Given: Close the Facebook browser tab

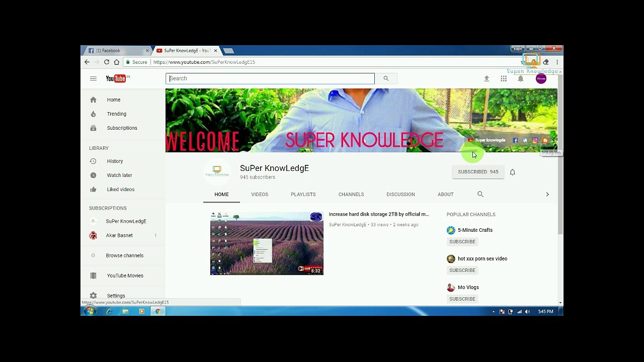Looking at the screenshot, I should tap(147, 50).
